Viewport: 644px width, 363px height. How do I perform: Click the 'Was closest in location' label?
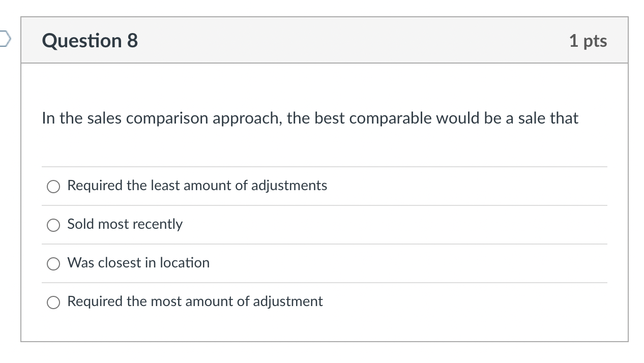pyautogui.click(x=138, y=263)
